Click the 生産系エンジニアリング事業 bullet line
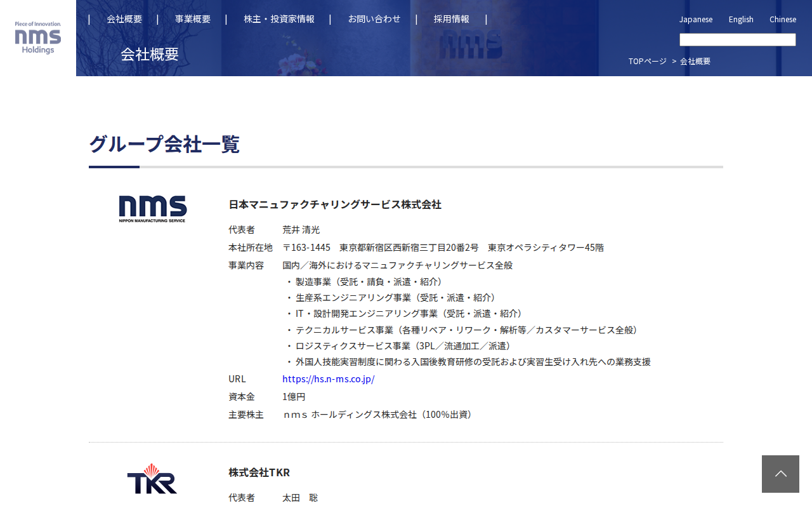 [391, 298]
